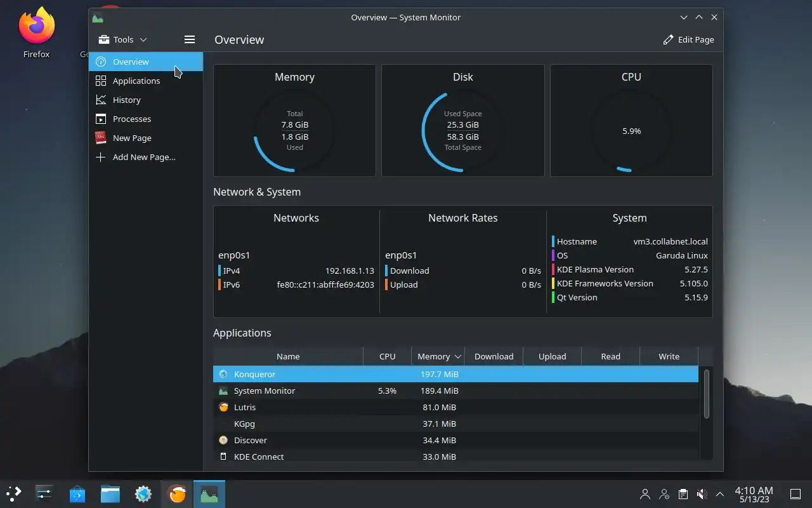This screenshot has width=812, height=508.
Task: Select the Overview tab in sidebar
Action: coord(145,62)
